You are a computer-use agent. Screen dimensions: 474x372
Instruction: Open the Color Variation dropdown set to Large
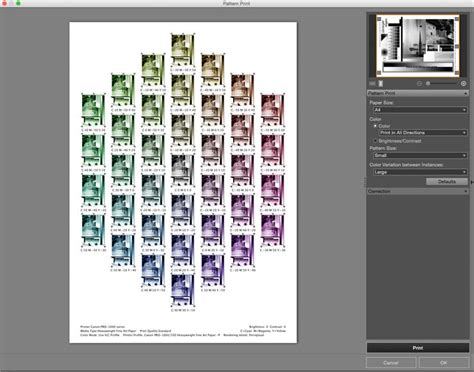[x=420, y=172]
